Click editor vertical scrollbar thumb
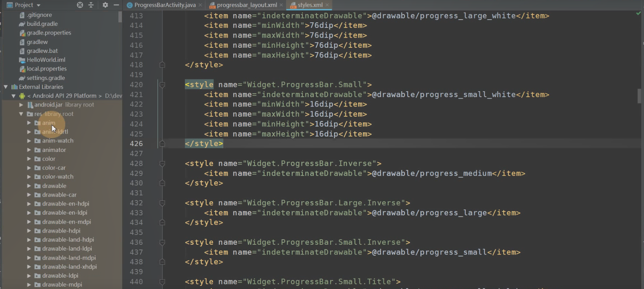This screenshot has height=289, width=644. [639, 96]
